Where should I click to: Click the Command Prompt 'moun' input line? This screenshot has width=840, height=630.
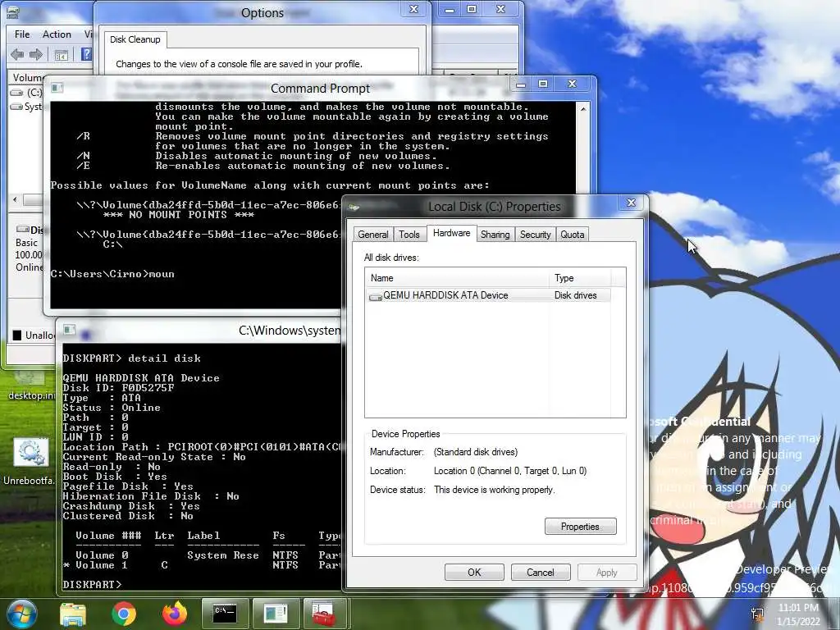pyautogui.click(x=112, y=274)
